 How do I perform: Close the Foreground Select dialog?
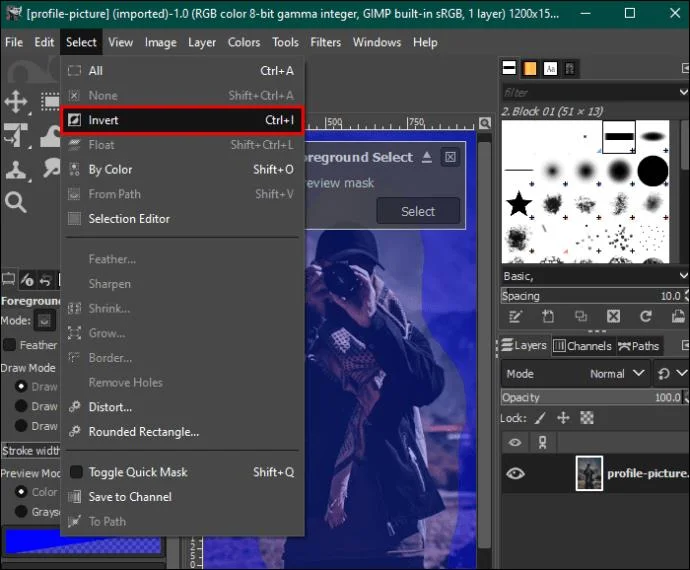pos(450,157)
